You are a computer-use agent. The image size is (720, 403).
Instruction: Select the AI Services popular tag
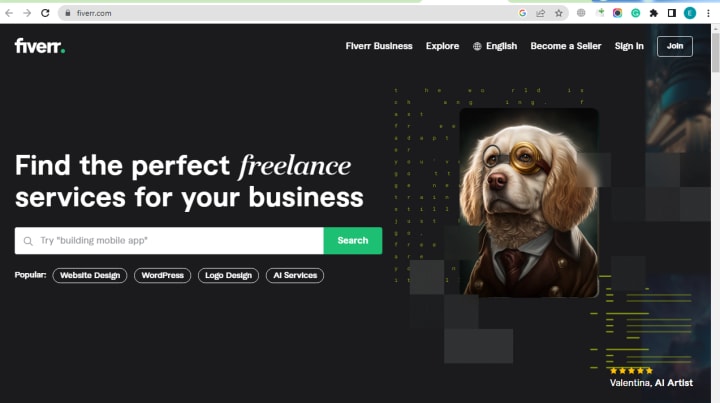295,275
